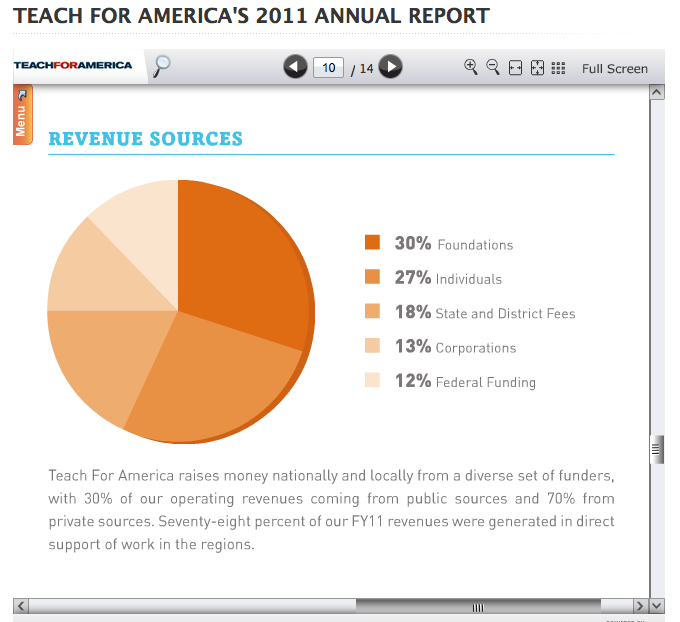Click the Federal Funding legend color swatch
This screenshot has height=622, width=680.
[373, 381]
